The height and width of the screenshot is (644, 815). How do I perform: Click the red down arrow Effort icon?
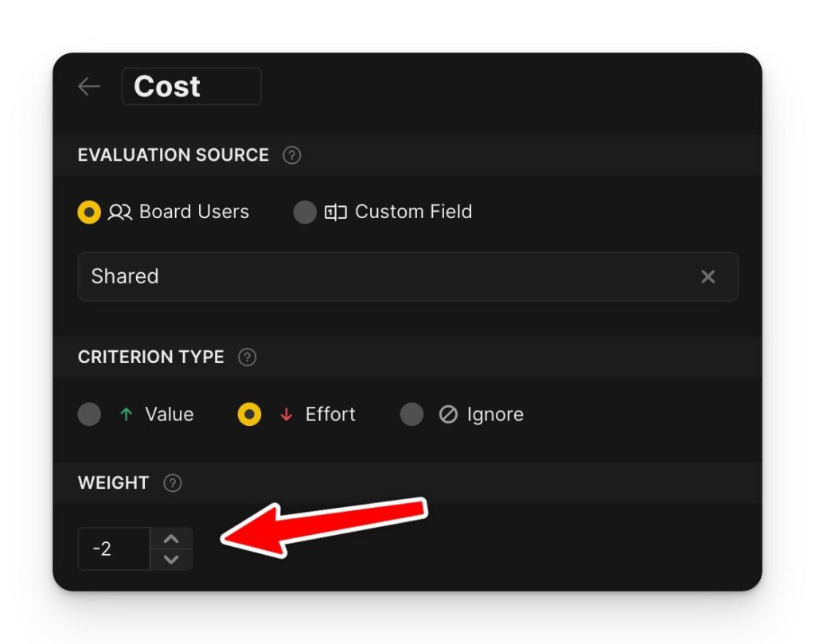pyautogui.click(x=287, y=415)
